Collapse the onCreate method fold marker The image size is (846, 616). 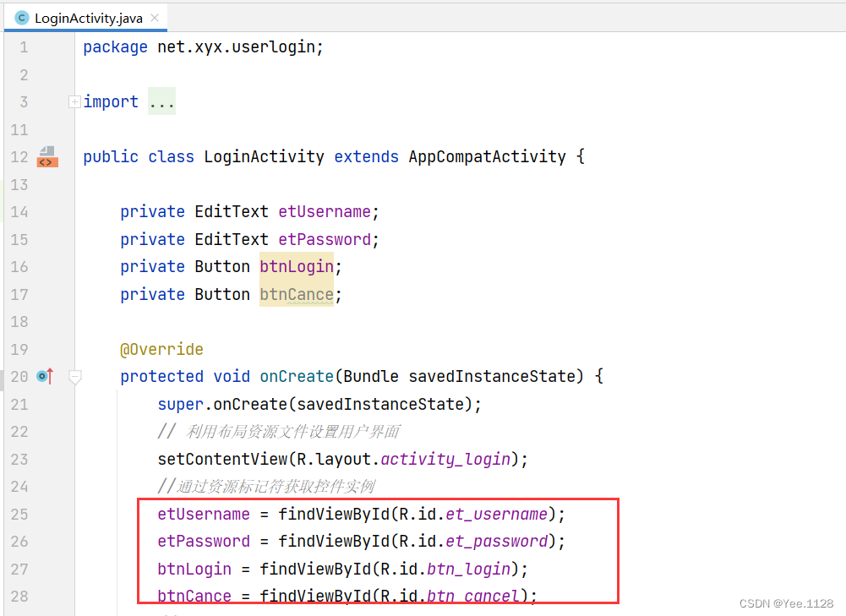pyautogui.click(x=75, y=377)
